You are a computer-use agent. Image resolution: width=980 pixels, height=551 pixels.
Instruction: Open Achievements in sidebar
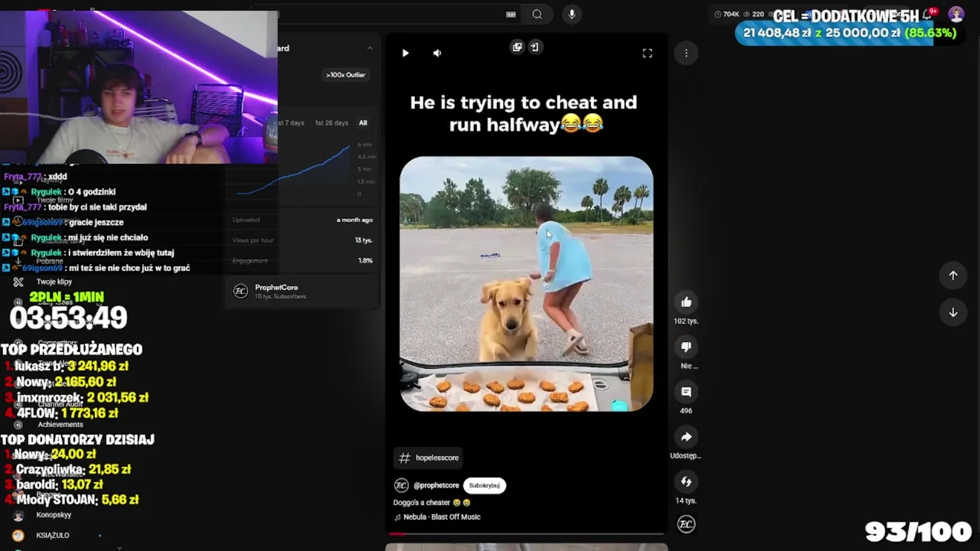tap(60, 425)
